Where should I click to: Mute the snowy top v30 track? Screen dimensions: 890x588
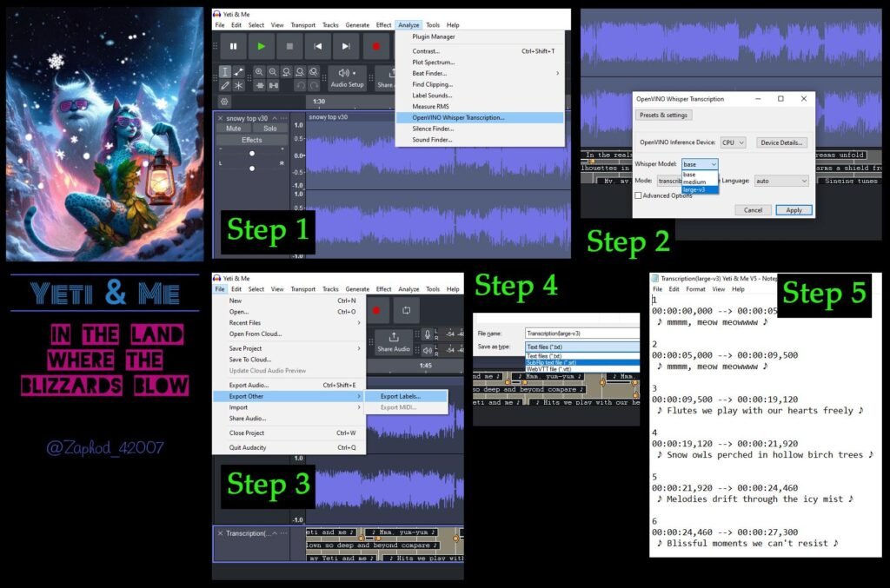click(233, 129)
